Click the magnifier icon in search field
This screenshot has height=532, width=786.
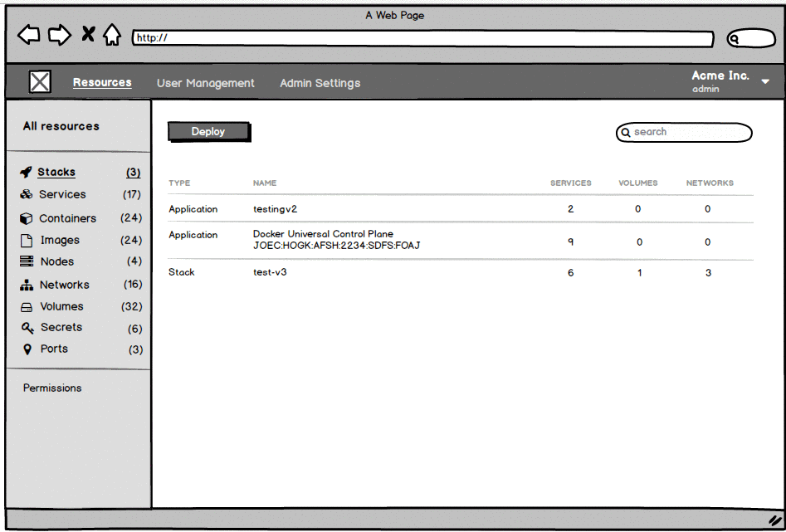tap(626, 132)
